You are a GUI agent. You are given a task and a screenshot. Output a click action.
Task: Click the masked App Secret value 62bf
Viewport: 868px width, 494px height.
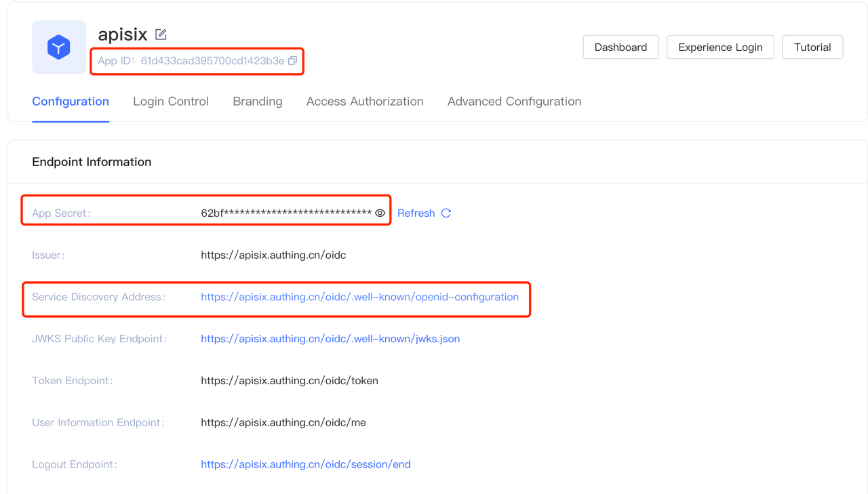pyautogui.click(x=286, y=213)
